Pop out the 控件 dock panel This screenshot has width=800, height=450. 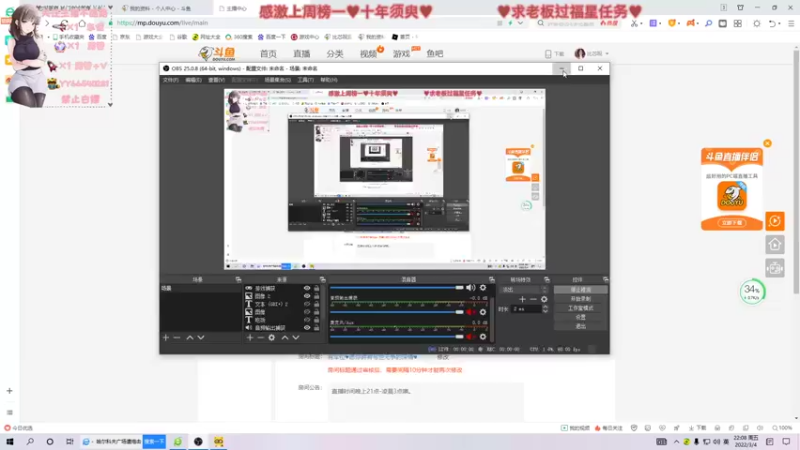605,280
